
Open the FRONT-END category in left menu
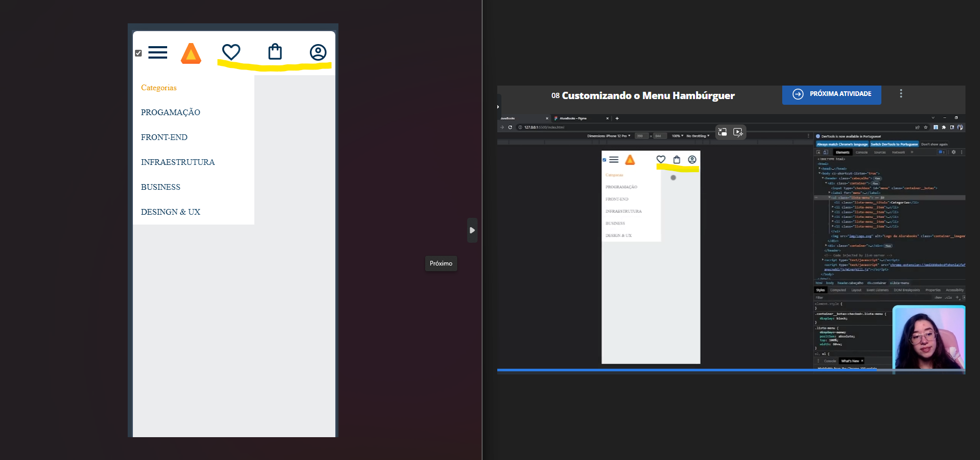coord(164,137)
